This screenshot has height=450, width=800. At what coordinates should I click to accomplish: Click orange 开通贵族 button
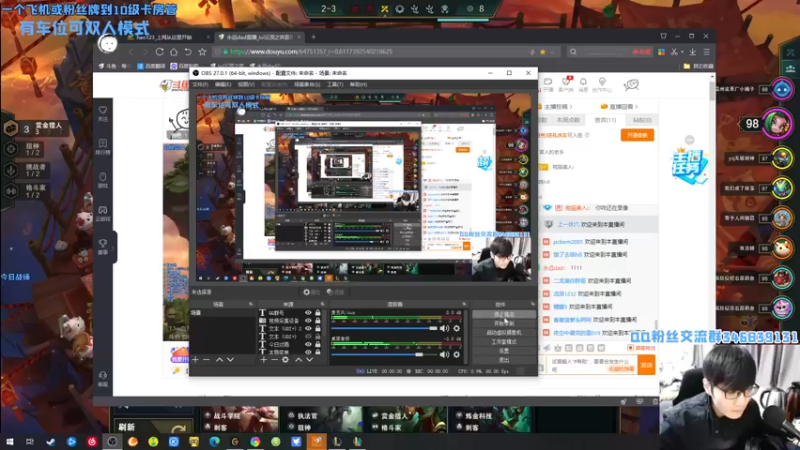tap(638, 135)
